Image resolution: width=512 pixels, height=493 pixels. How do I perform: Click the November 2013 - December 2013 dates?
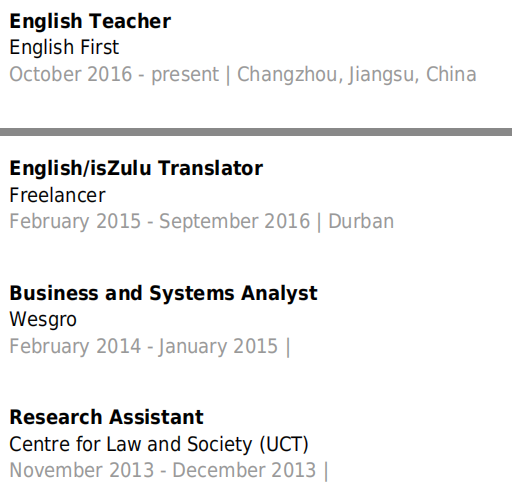(162, 470)
